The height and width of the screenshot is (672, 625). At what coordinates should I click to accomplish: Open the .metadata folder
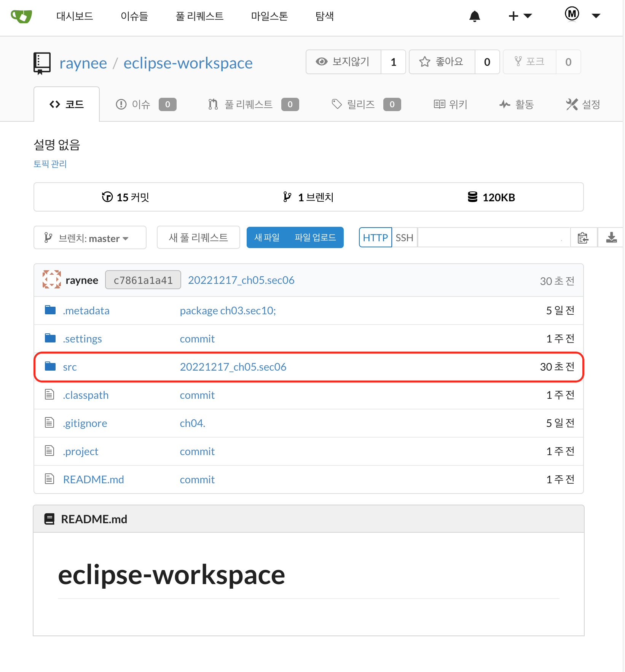86,311
